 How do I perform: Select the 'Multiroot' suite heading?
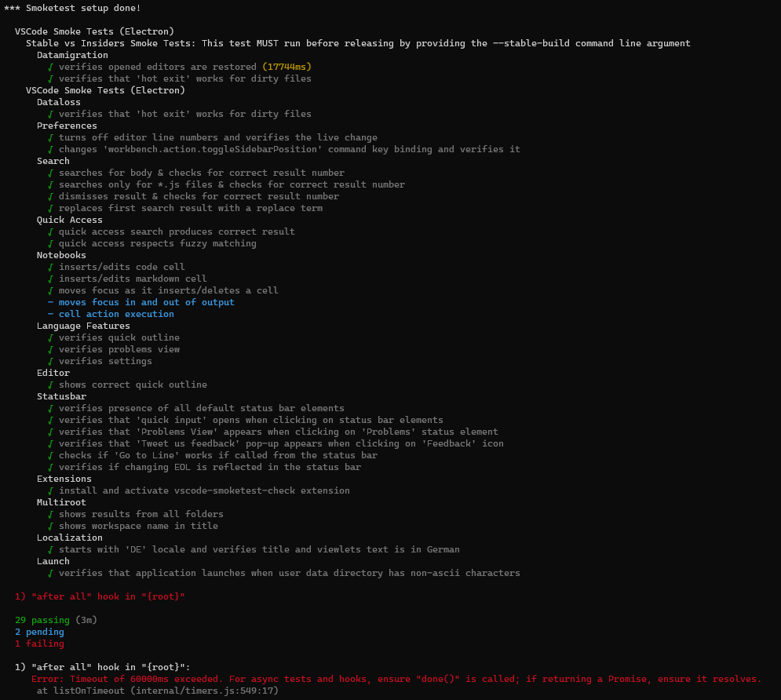click(61, 503)
